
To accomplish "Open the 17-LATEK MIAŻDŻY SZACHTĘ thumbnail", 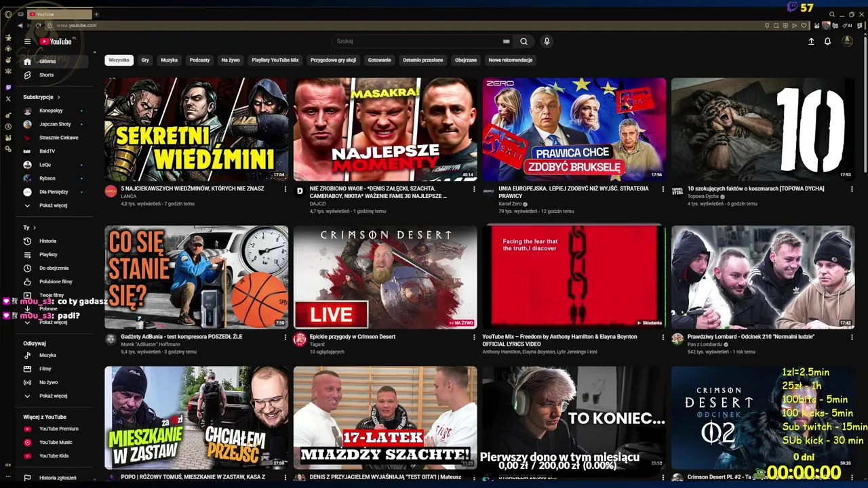I will [x=385, y=418].
